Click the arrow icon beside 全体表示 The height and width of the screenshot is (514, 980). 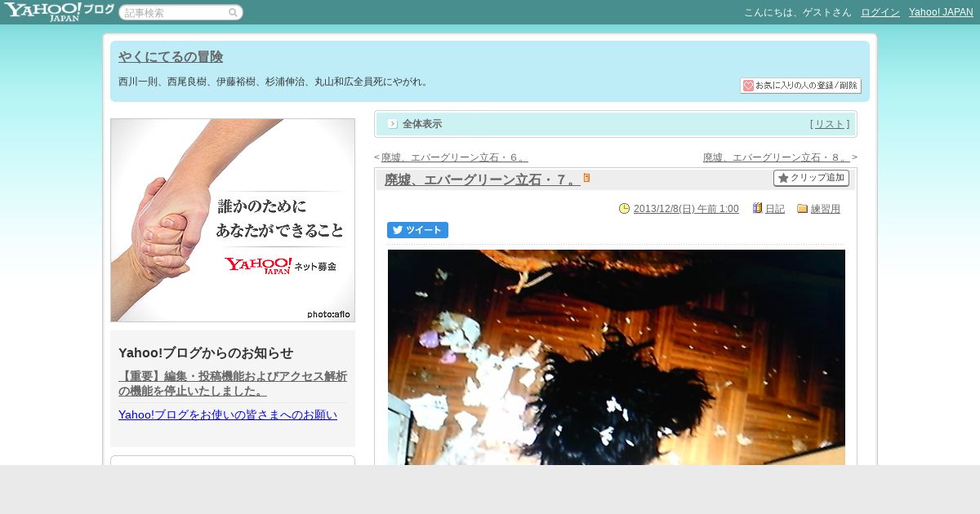click(393, 124)
